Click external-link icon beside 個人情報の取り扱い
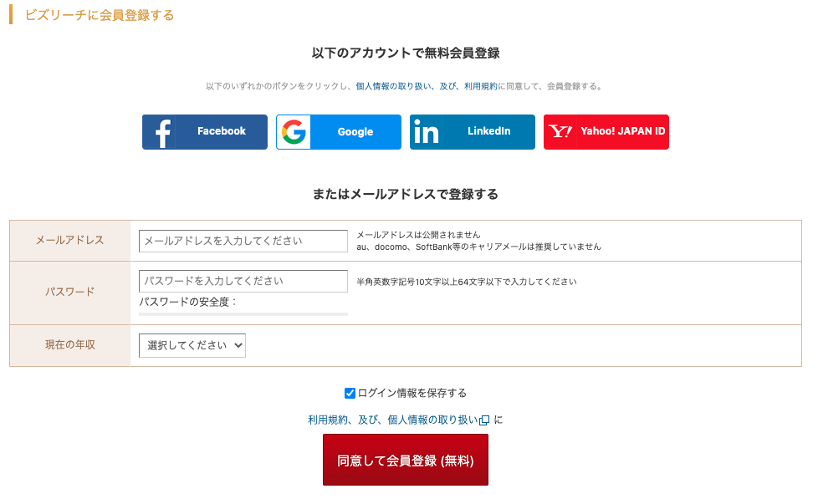The height and width of the screenshot is (504, 818). pos(484,420)
